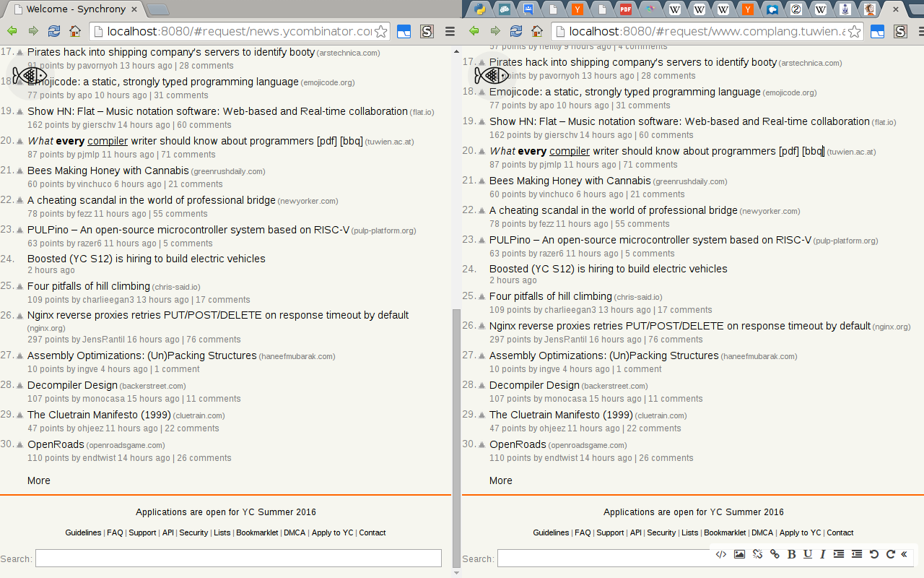
Task: Focus address bar in left window
Action: pos(239,32)
